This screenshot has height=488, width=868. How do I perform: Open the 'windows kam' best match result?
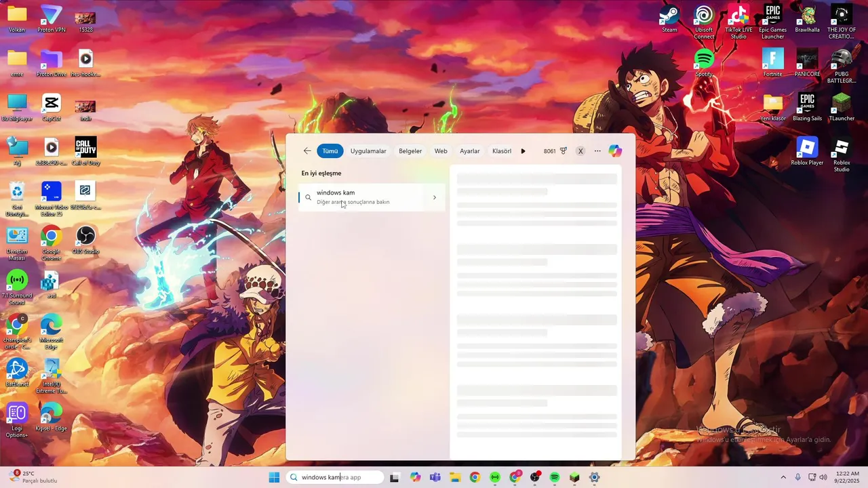coord(372,197)
